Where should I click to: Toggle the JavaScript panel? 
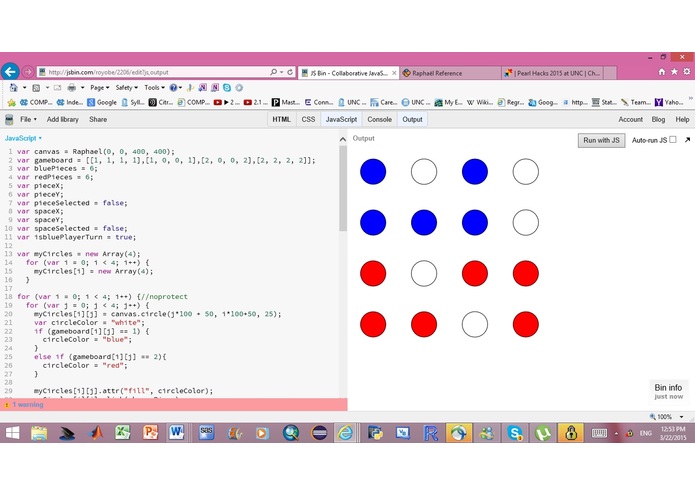tap(341, 119)
